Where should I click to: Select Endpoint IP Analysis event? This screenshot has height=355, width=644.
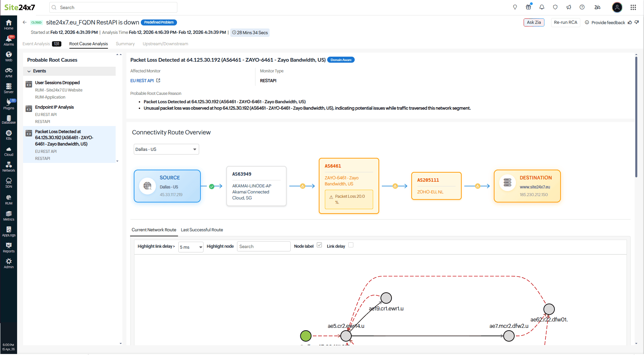pyautogui.click(x=69, y=114)
